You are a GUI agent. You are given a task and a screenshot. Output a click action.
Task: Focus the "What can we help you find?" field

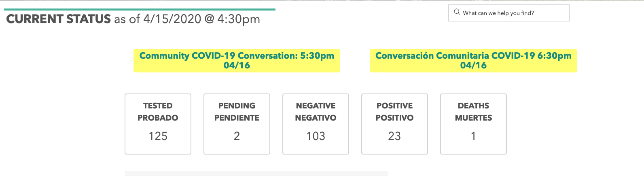[512, 13]
